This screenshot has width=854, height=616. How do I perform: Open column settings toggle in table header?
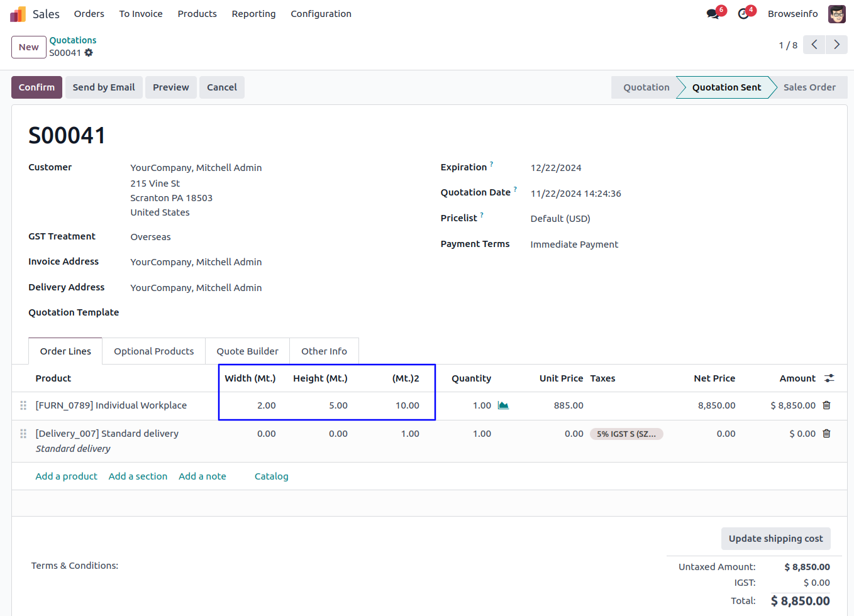pyautogui.click(x=829, y=378)
